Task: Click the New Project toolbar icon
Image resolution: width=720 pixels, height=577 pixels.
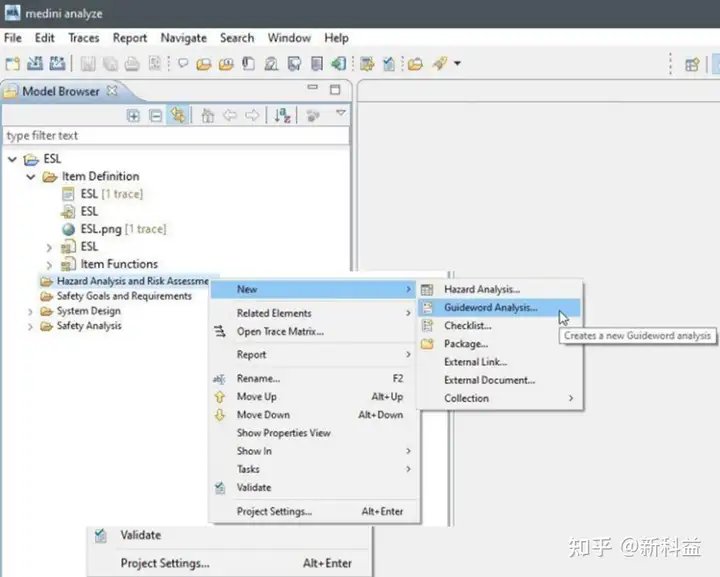Action: coord(12,63)
